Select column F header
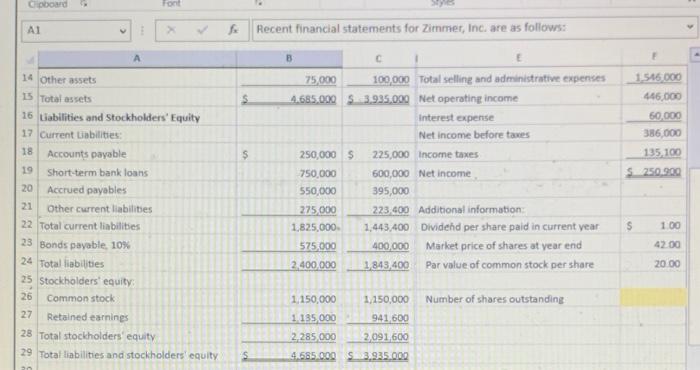This screenshot has height=370, width=700. tap(654, 57)
